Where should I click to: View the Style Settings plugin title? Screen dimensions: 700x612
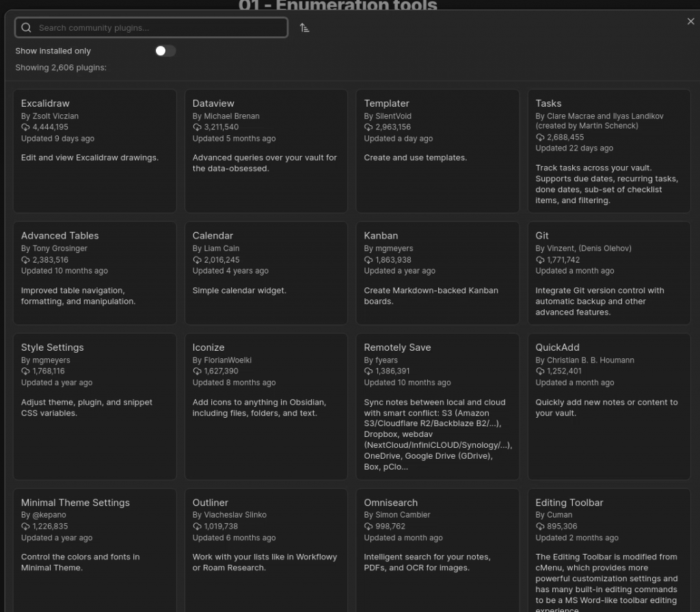(x=52, y=347)
